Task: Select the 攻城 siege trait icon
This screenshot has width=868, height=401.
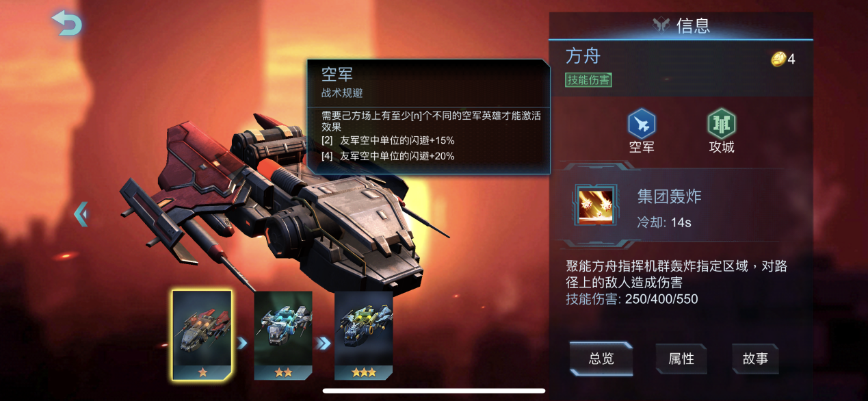Action: pos(721,124)
